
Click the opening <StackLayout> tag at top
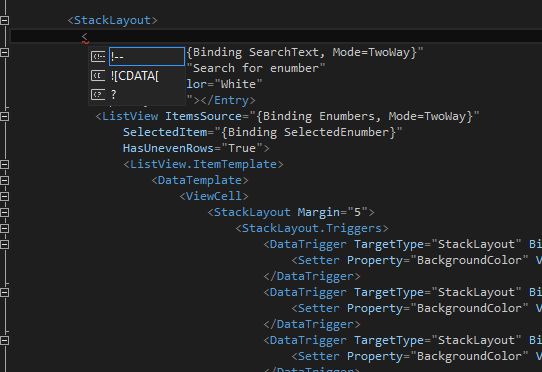point(112,20)
